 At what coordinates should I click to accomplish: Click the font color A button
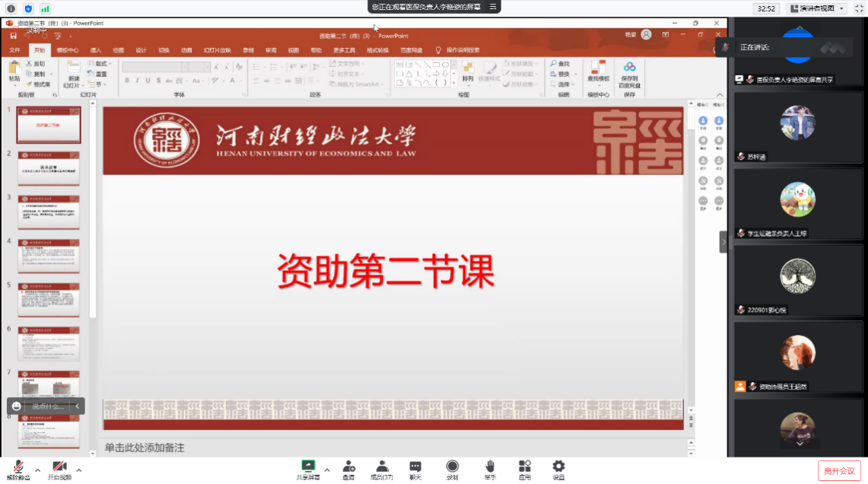pos(233,81)
